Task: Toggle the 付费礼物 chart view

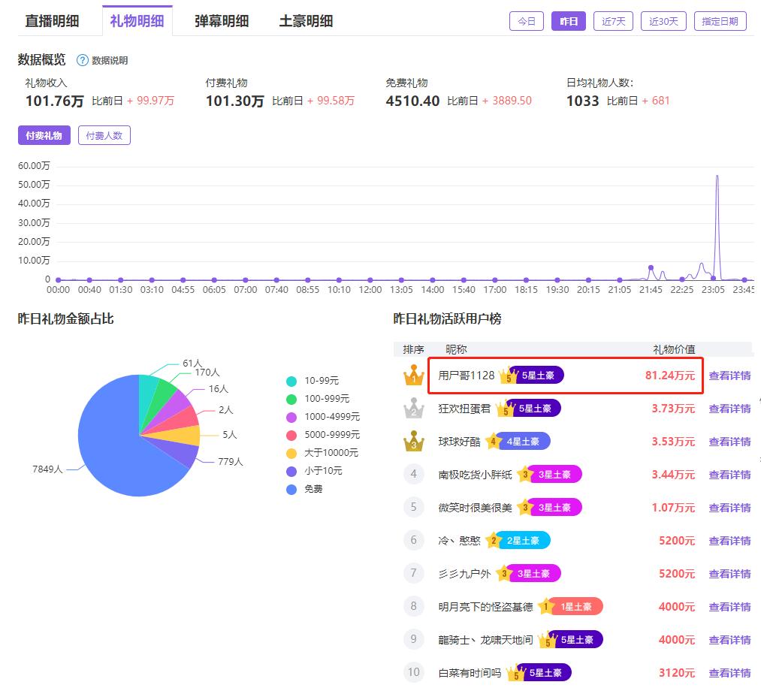Action: (44, 135)
